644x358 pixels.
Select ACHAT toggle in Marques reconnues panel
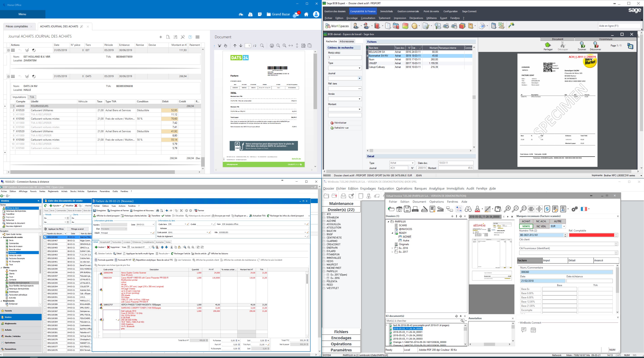point(526,221)
